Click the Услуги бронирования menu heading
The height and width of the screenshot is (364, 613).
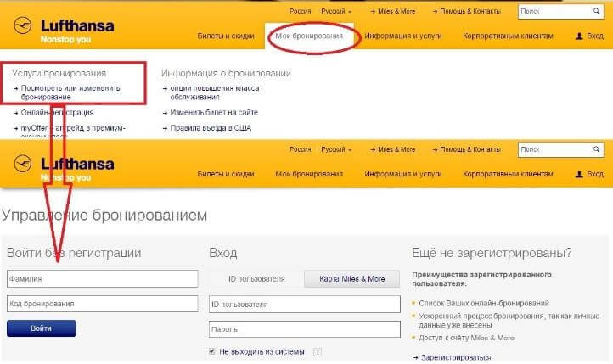coord(59,73)
